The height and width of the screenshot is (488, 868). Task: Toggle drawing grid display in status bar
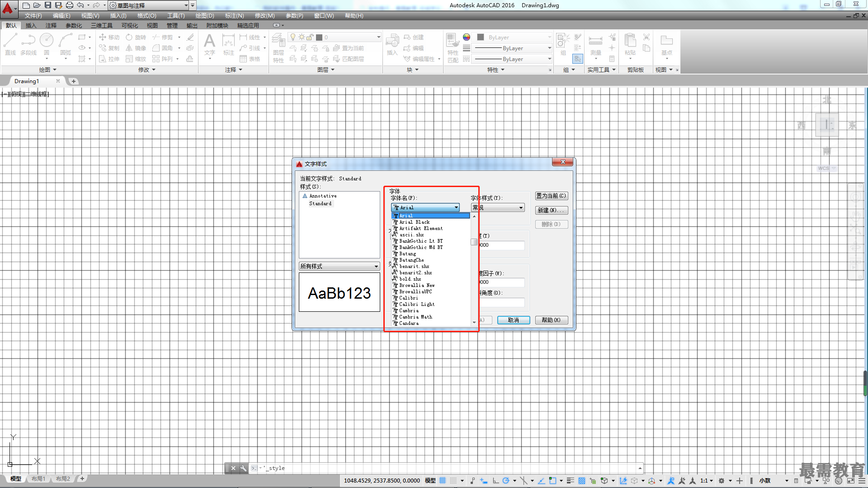point(443,481)
